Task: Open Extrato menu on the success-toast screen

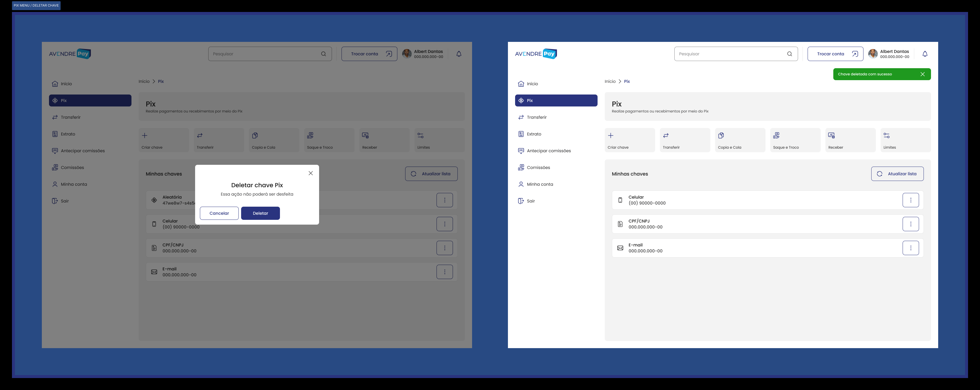Action: (x=534, y=134)
